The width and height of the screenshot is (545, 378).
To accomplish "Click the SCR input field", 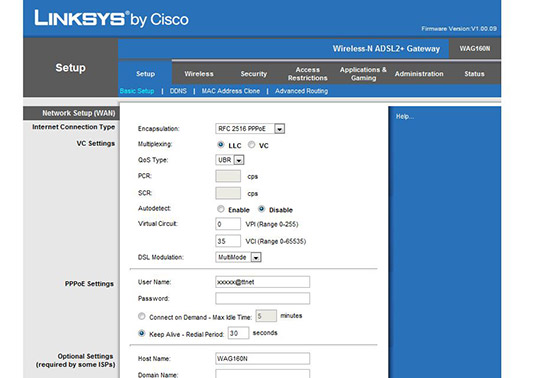I will click(x=228, y=193).
